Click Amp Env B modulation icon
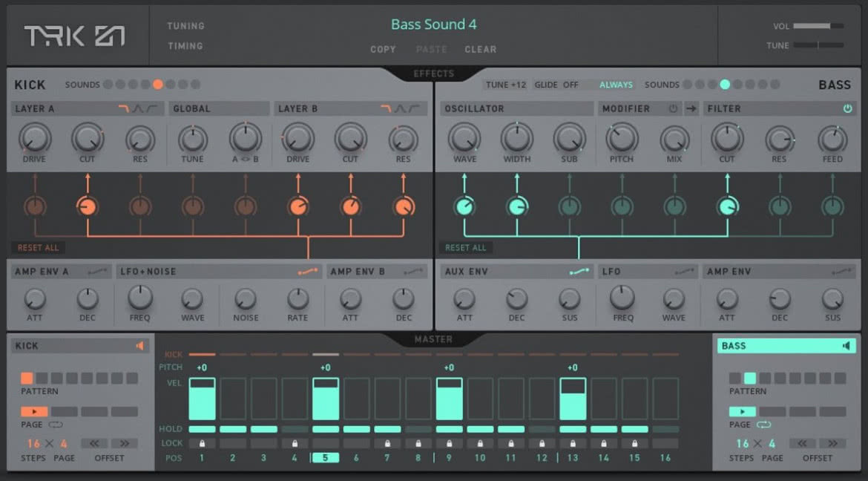 click(x=413, y=272)
